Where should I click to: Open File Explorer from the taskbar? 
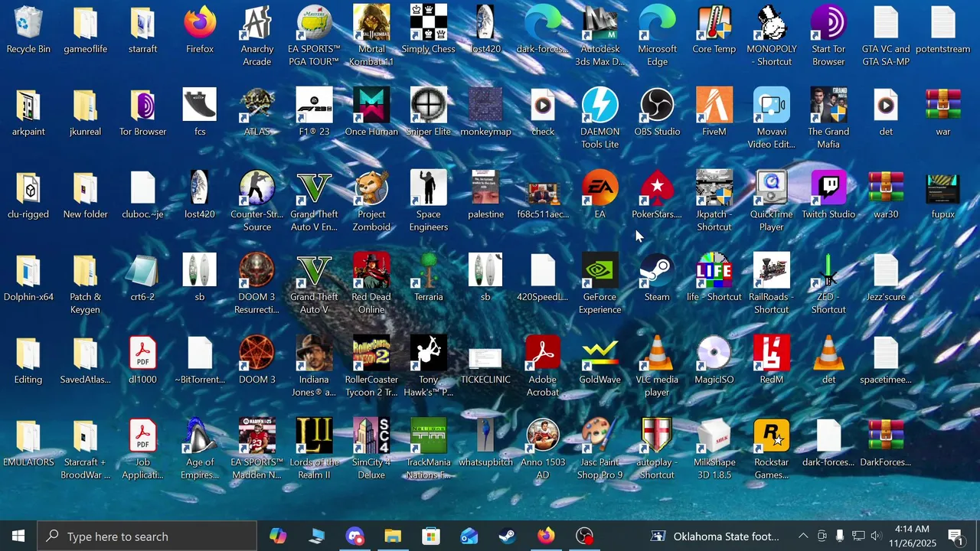click(x=393, y=536)
